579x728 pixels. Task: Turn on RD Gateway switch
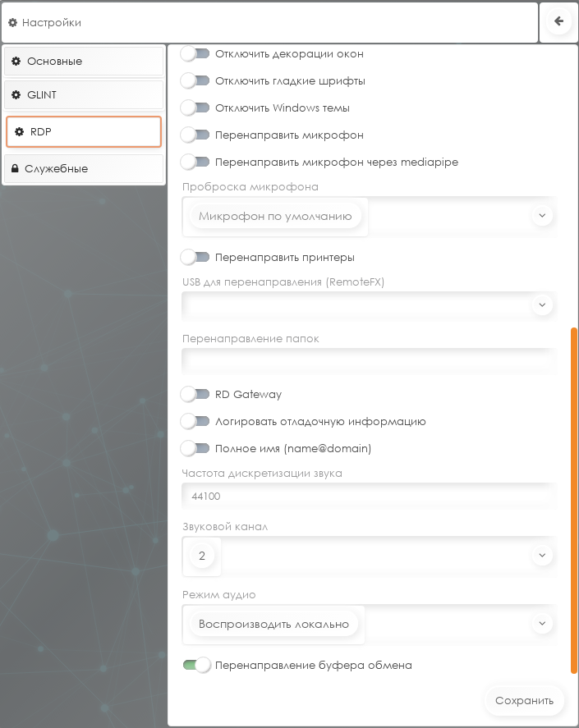pyautogui.click(x=195, y=394)
